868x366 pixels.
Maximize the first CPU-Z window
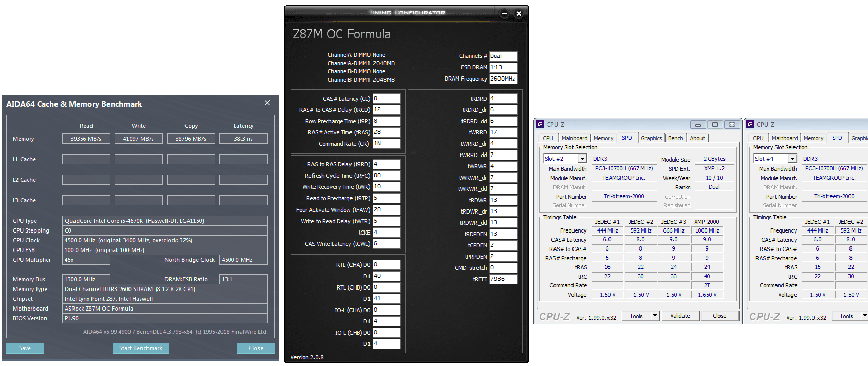(x=715, y=124)
